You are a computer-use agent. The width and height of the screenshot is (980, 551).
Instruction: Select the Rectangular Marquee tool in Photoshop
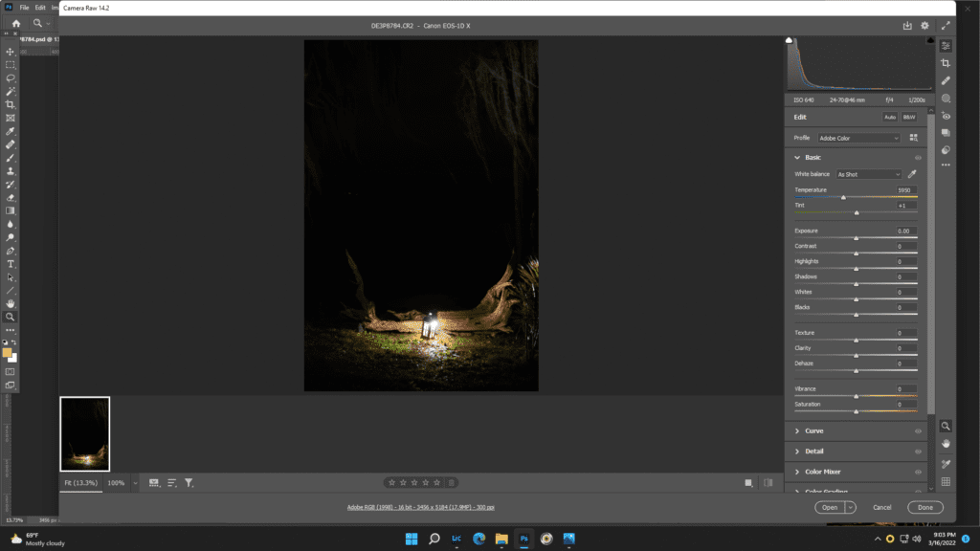(x=10, y=65)
